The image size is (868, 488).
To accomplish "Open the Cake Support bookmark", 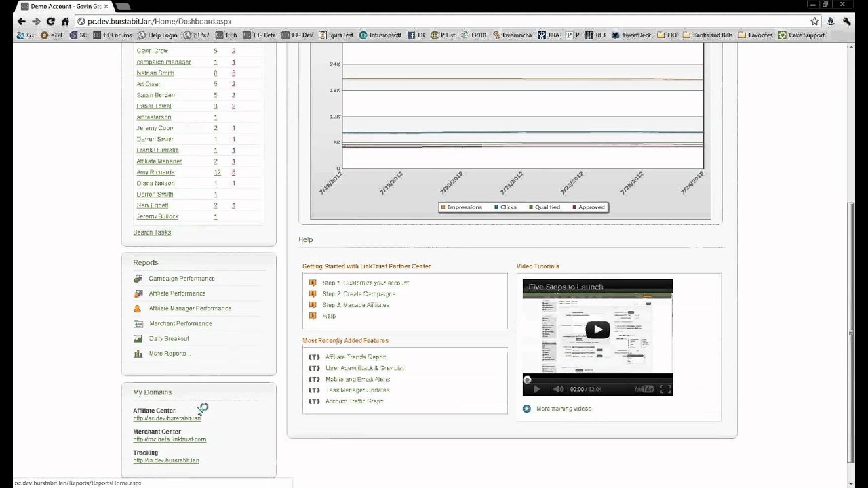I will 802,35.
